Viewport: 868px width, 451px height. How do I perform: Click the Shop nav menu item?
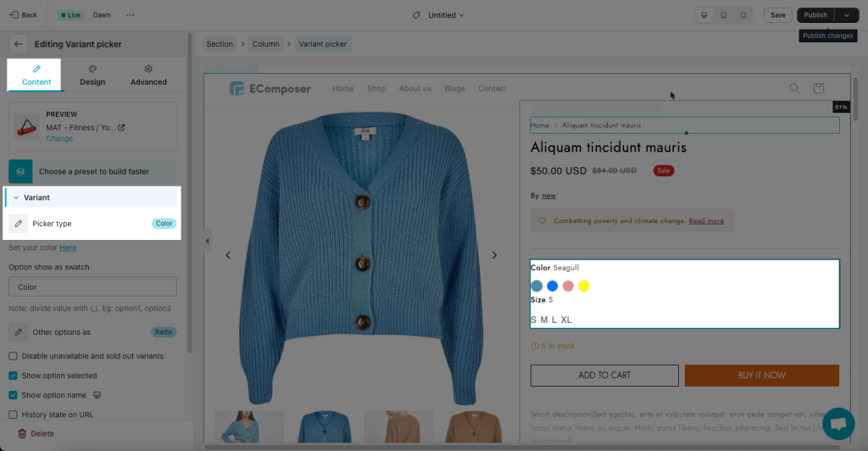click(x=376, y=88)
